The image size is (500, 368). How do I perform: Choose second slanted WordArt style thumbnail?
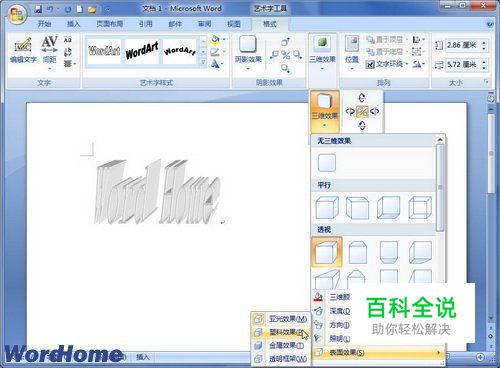(142, 51)
